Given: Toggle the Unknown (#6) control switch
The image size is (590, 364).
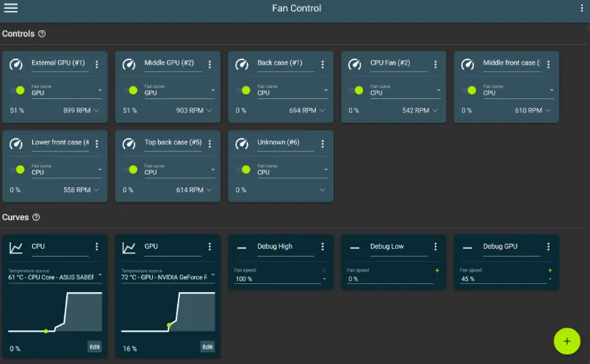Looking at the screenshot, I should (243, 170).
